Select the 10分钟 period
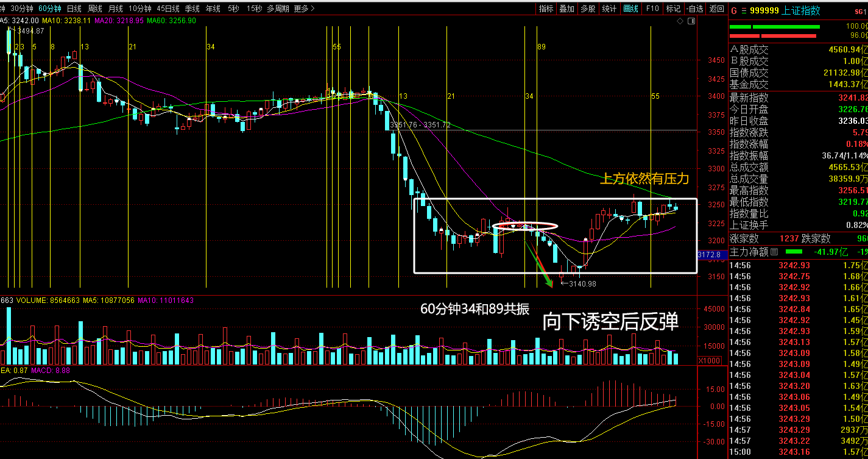Image resolution: width=868 pixels, height=459 pixels. [139, 9]
